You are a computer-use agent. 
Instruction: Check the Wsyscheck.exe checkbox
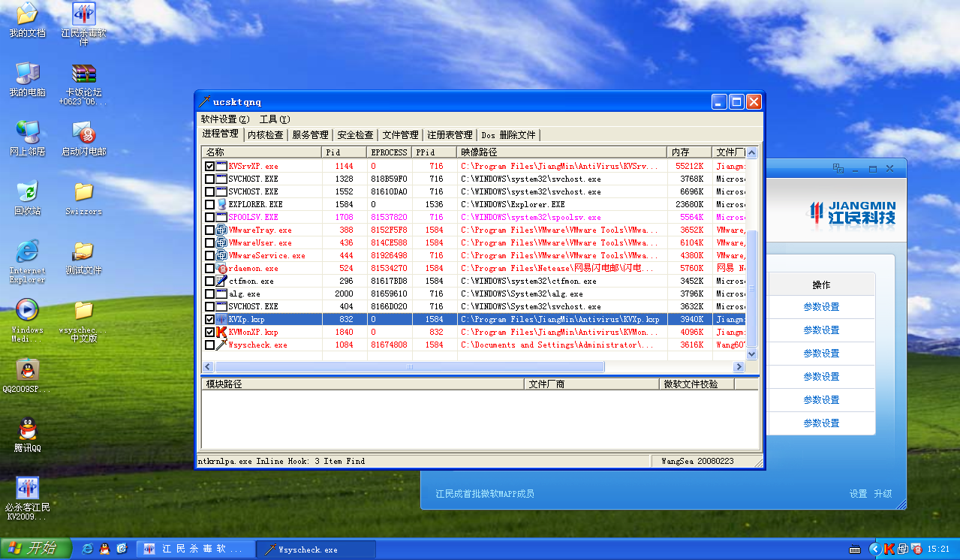(x=209, y=345)
